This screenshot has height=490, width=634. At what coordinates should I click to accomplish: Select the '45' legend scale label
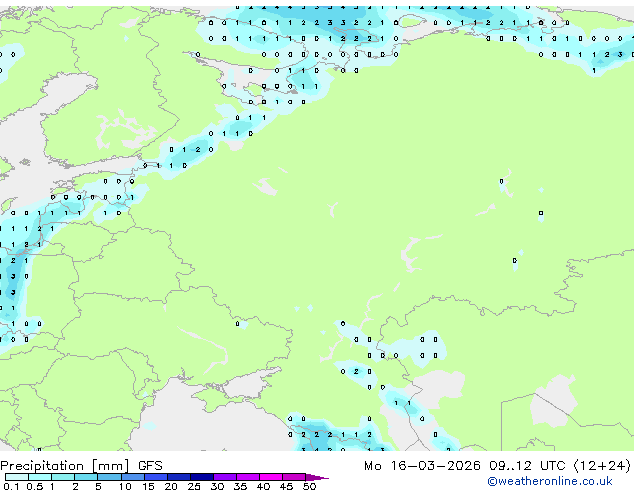tap(286, 486)
